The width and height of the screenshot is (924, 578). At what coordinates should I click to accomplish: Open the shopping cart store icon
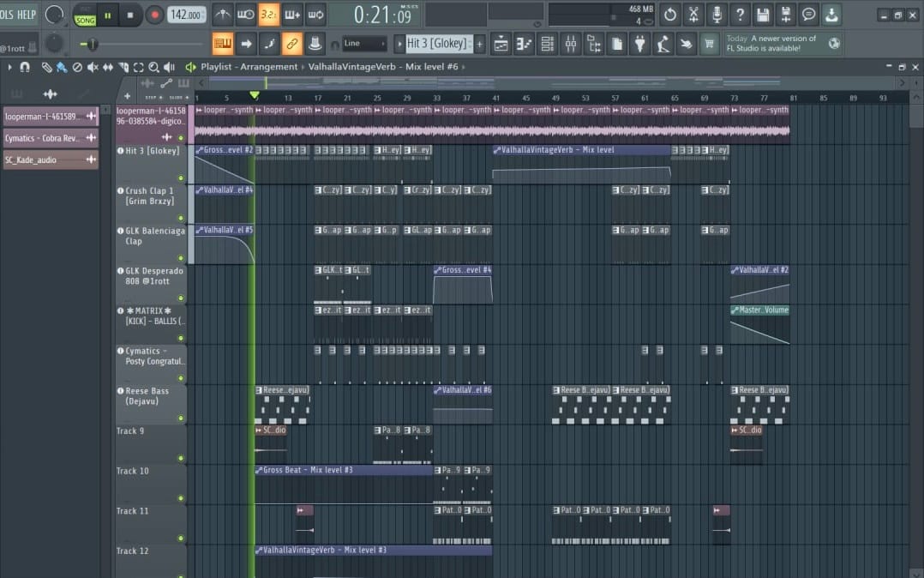click(710, 44)
